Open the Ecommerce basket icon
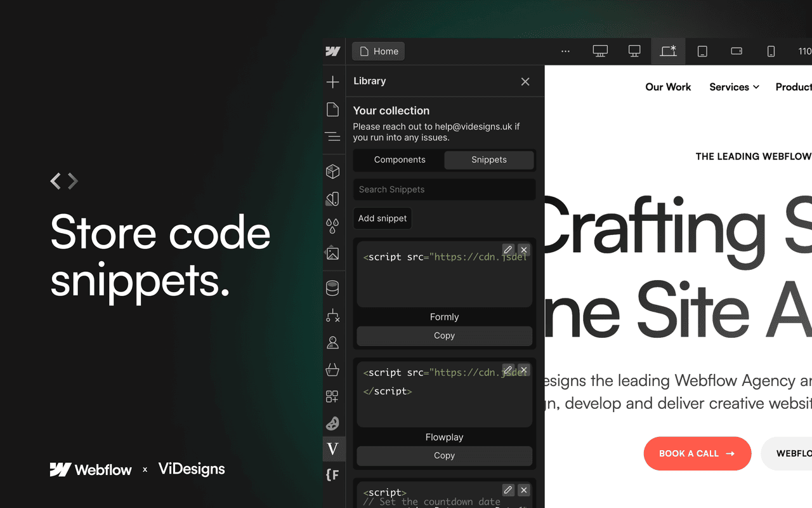Screen dimensions: 812x508 pyautogui.click(x=332, y=370)
